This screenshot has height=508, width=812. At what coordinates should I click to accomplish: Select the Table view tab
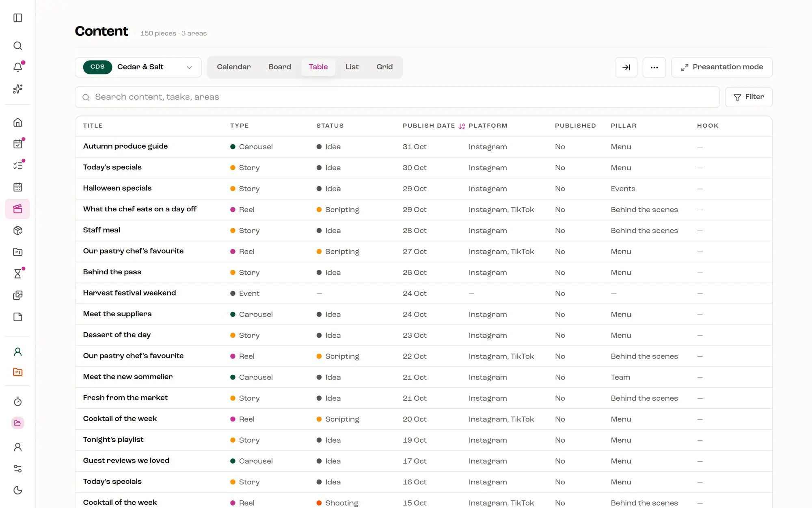click(318, 67)
